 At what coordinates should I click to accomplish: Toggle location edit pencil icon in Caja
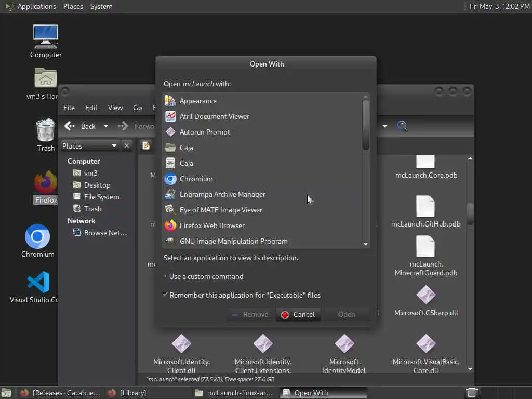point(146,145)
